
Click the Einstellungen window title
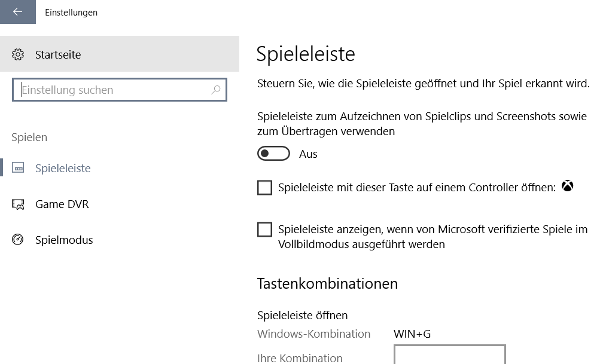click(x=71, y=12)
